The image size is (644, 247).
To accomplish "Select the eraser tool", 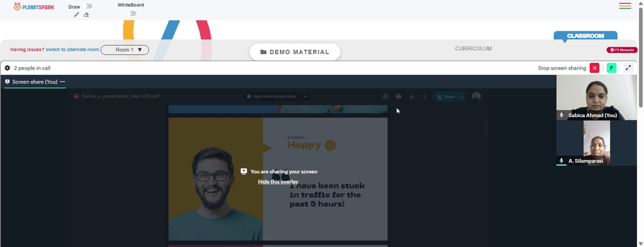I will pyautogui.click(x=86, y=15).
